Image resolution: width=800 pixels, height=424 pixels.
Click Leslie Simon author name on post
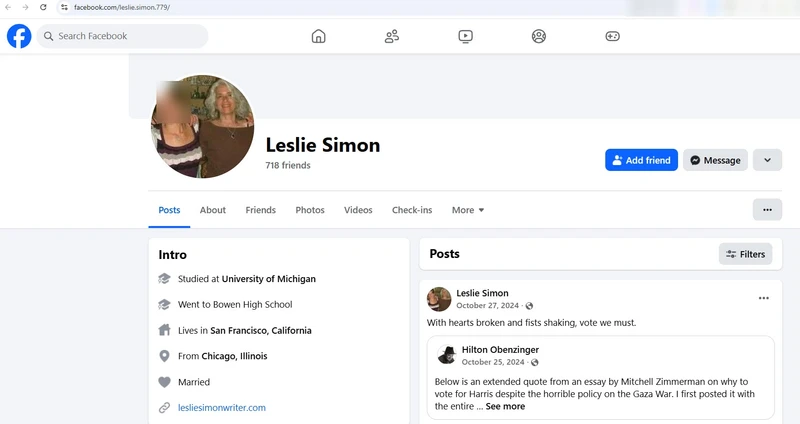(x=482, y=293)
